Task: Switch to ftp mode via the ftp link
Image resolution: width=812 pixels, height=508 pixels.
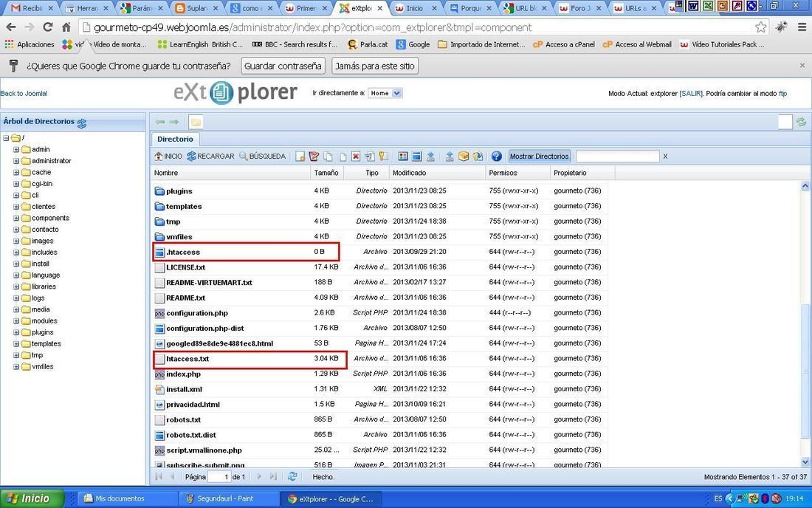Action: 782,94
